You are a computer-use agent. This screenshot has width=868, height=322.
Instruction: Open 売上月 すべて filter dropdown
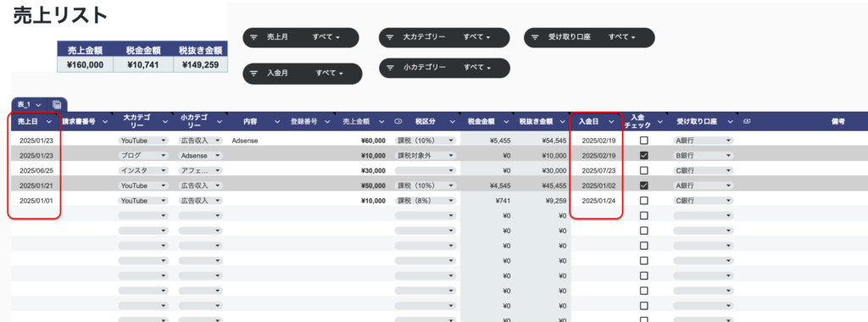(x=326, y=37)
